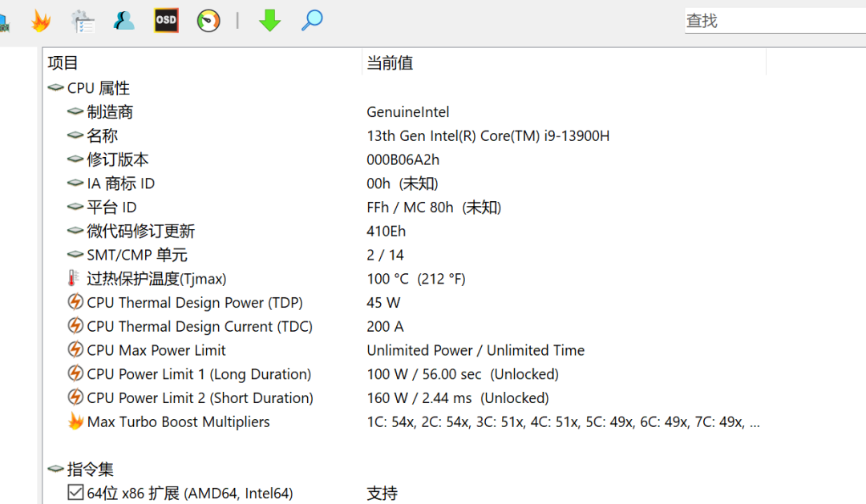This screenshot has width=866, height=504.
Task: Select the 指令集 group row
Action: 90,470
